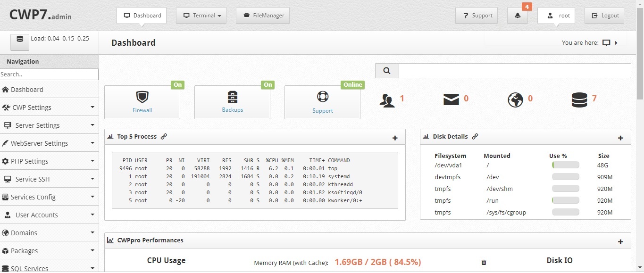Expand Disk Details panel with plus
This screenshot has width=644, height=273.
(620, 138)
